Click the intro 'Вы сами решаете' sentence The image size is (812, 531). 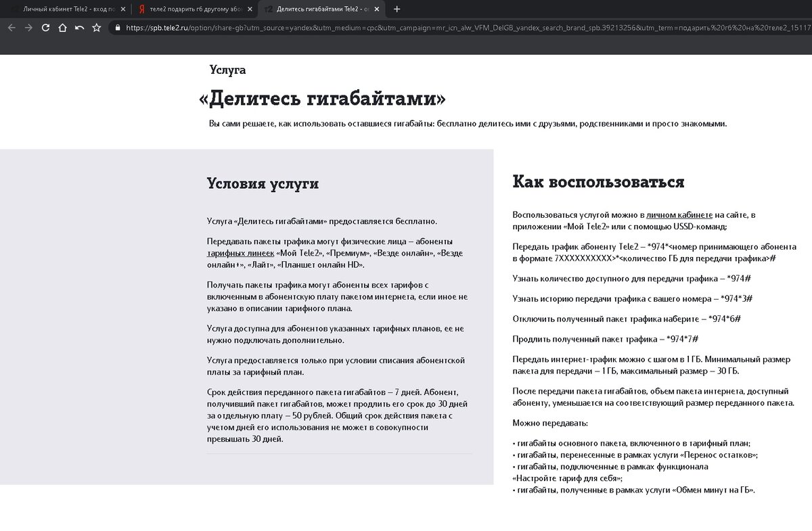(x=468, y=124)
